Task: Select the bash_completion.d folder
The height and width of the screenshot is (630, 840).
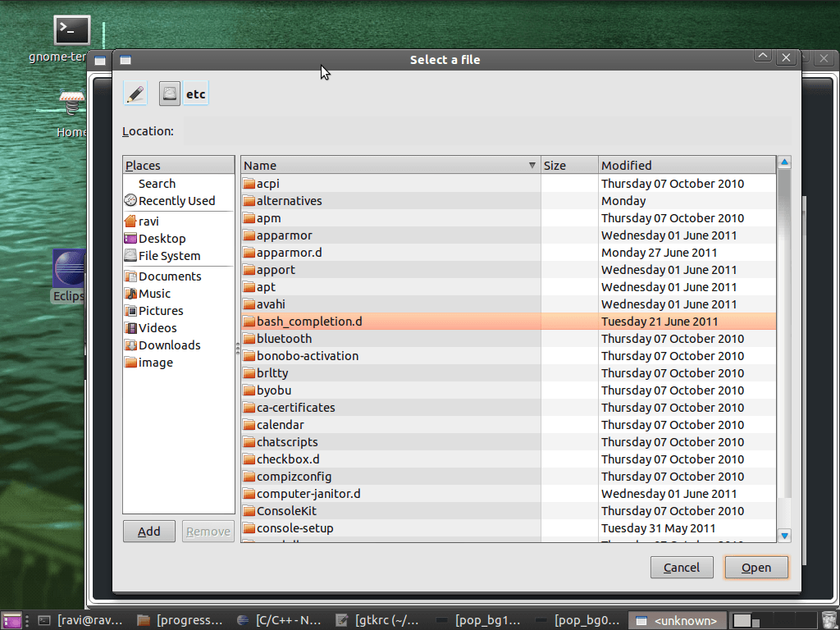Action: pos(309,322)
